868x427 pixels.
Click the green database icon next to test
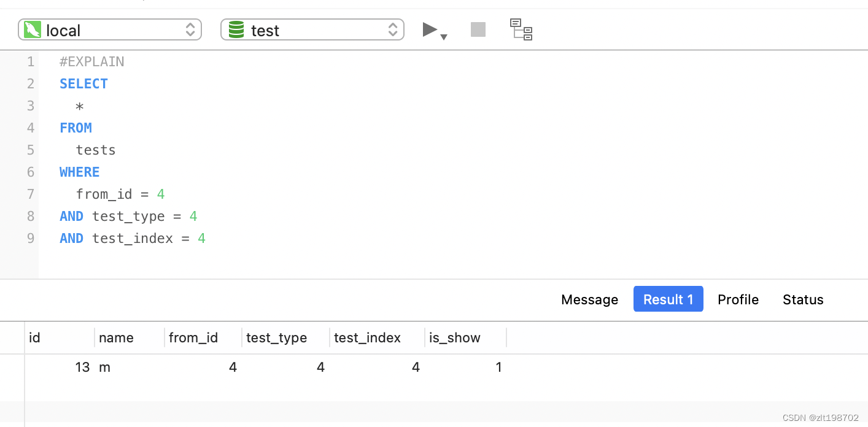236,30
